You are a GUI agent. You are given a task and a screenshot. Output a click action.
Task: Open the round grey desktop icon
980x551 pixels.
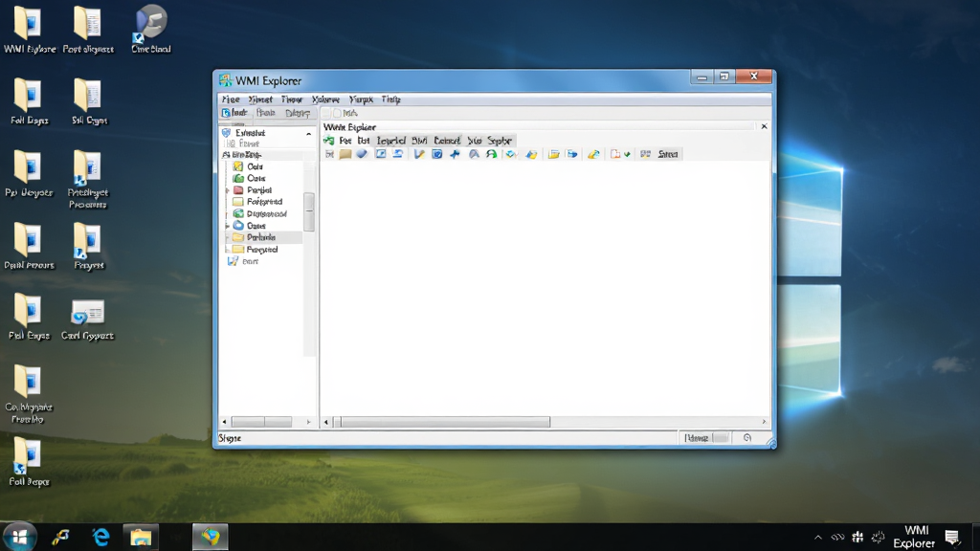point(150,29)
